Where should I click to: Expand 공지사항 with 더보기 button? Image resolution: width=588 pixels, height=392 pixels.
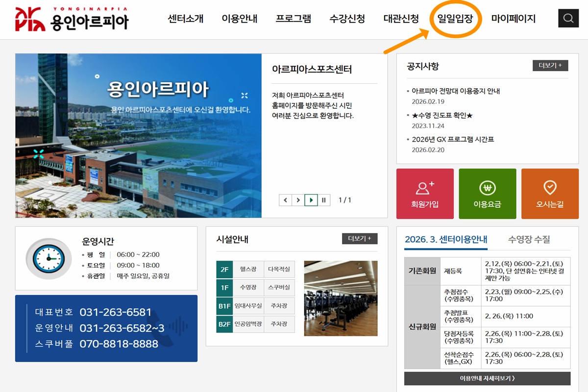coord(550,66)
